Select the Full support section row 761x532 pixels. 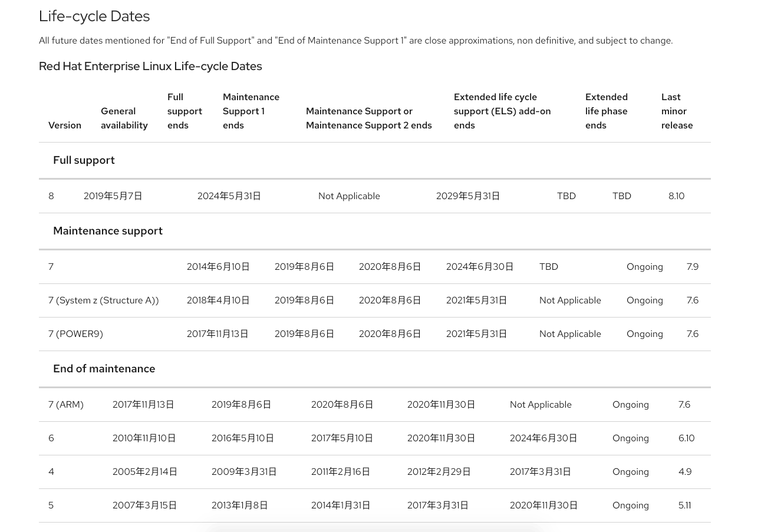[x=375, y=160]
